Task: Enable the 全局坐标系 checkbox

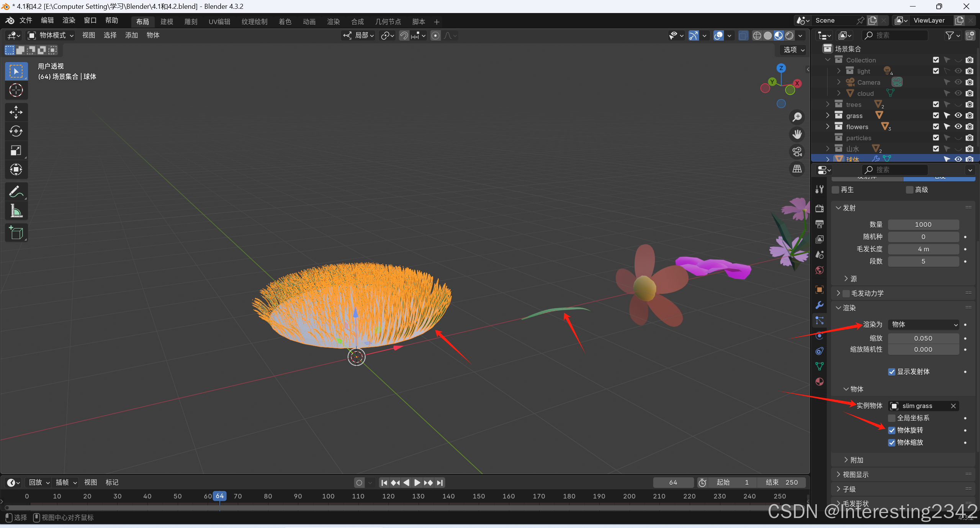Action: pos(892,418)
